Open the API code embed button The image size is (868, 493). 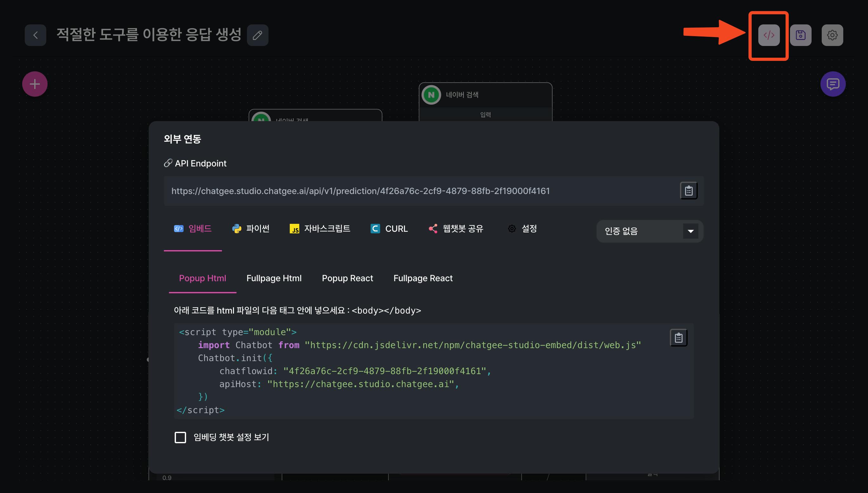[x=769, y=35]
